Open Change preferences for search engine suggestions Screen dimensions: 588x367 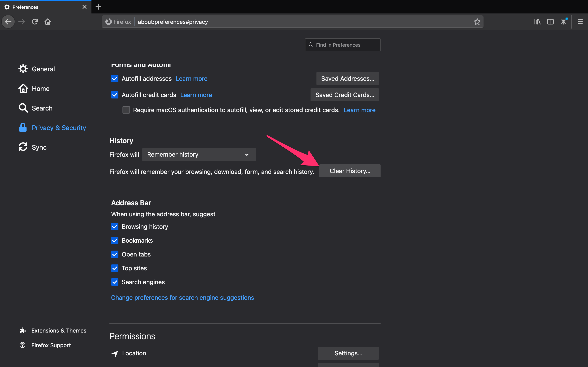[x=183, y=298]
